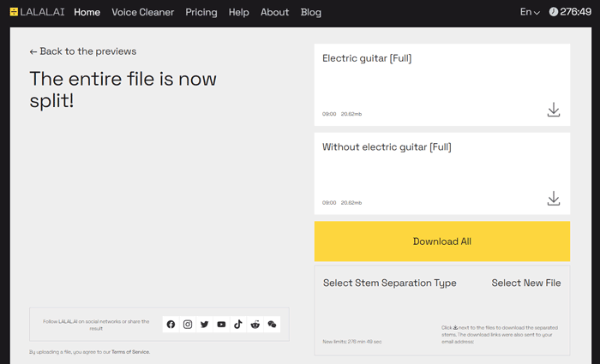Download the Without electric guitar [Full] stem

coord(554,199)
